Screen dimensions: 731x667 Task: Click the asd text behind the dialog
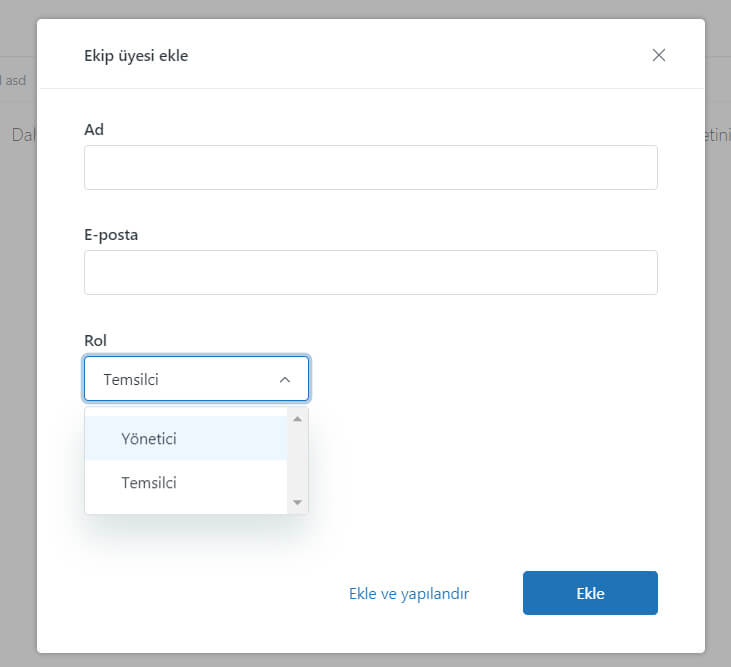[15, 80]
